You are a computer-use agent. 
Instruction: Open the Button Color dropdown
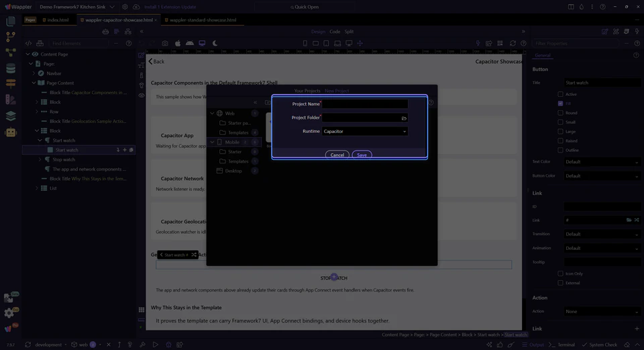(x=602, y=176)
